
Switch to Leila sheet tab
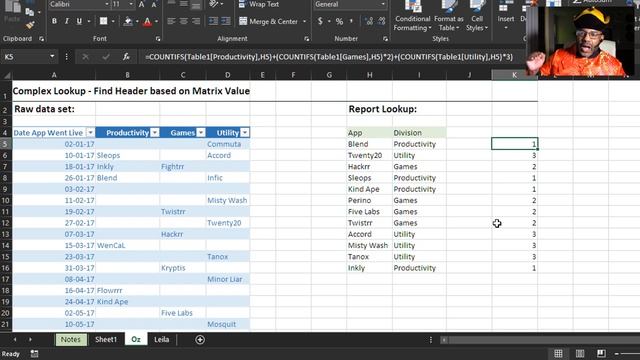coord(162,340)
